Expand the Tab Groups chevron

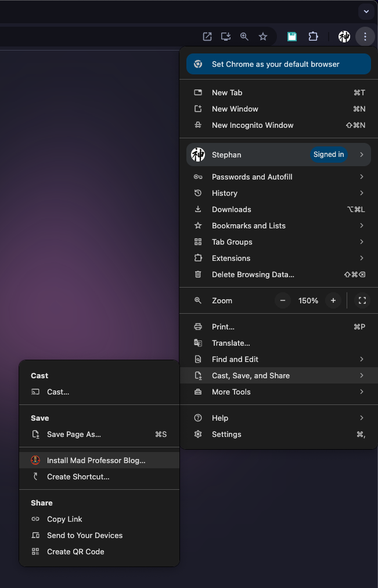pos(362,242)
